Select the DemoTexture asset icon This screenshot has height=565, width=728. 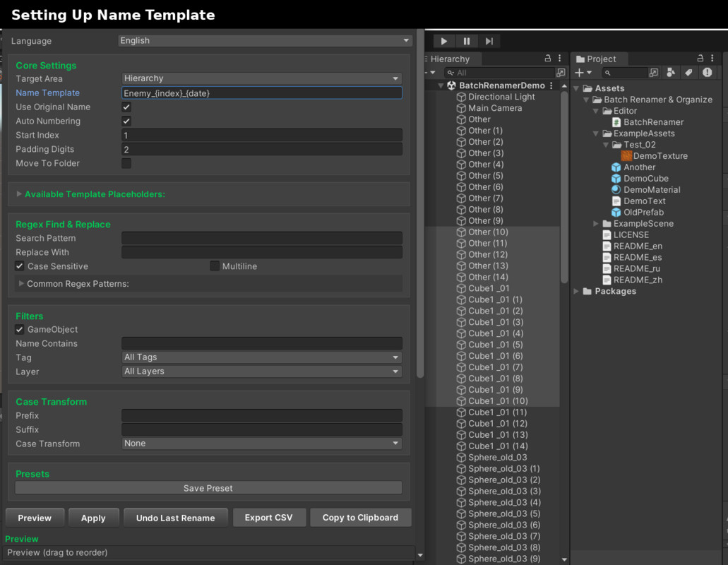point(626,156)
